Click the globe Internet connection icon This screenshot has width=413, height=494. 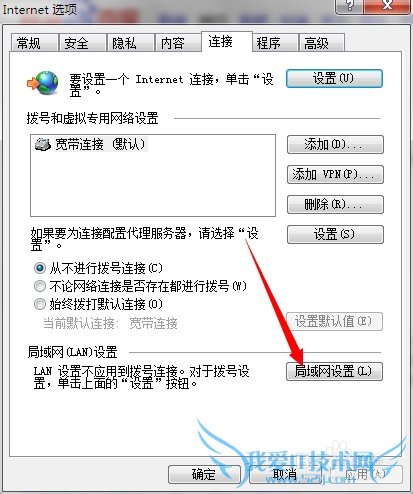tap(43, 83)
